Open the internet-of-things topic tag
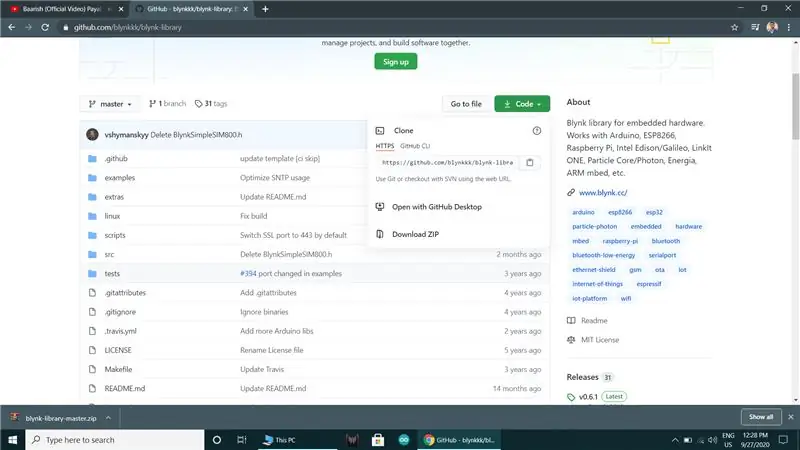This screenshot has width=800, height=450. pyautogui.click(x=597, y=284)
